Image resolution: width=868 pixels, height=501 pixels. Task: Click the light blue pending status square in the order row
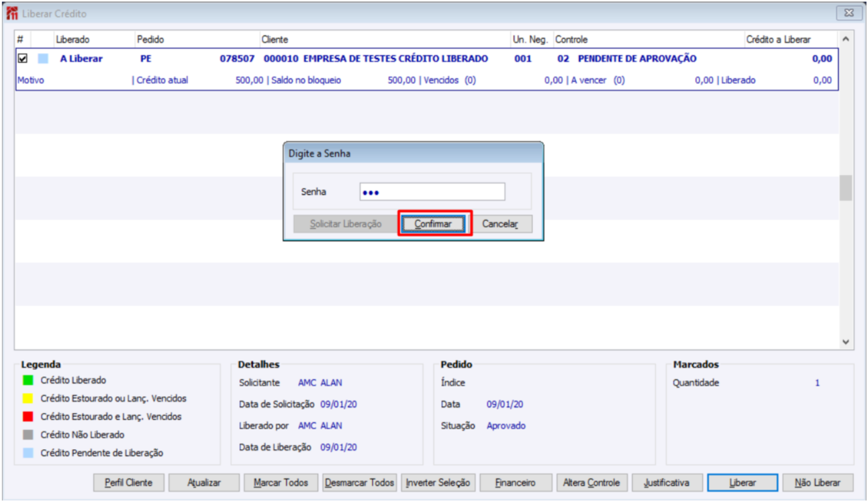[43, 58]
